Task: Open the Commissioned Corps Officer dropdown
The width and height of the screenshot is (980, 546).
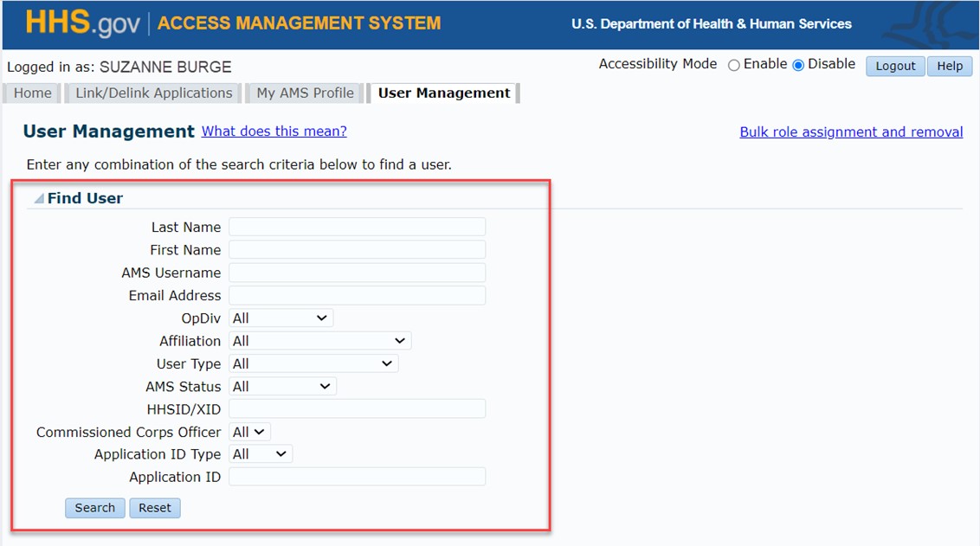Action: click(x=249, y=432)
